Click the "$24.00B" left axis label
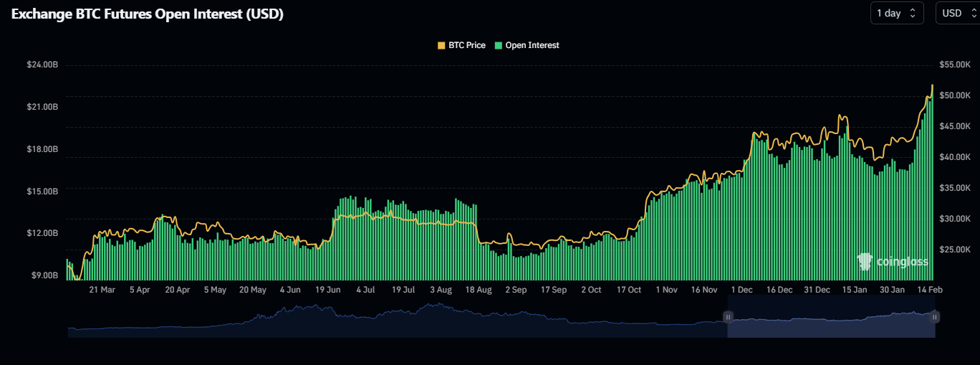The image size is (980, 365). pos(42,65)
